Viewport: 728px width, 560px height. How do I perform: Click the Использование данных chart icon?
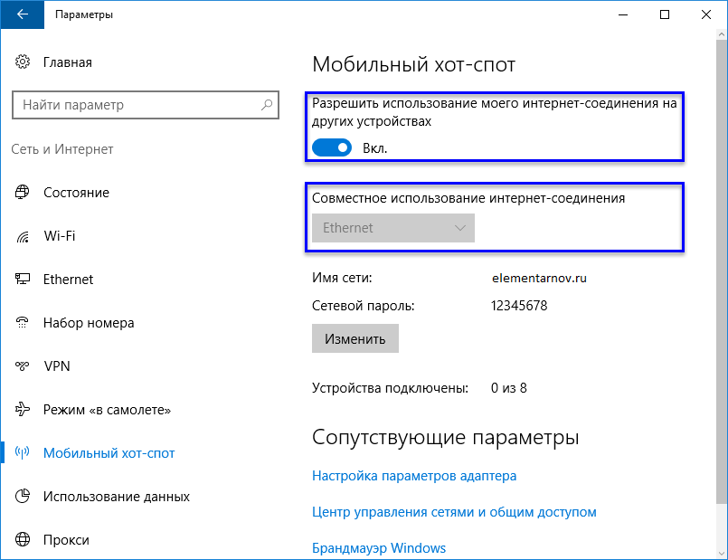pos(23,497)
